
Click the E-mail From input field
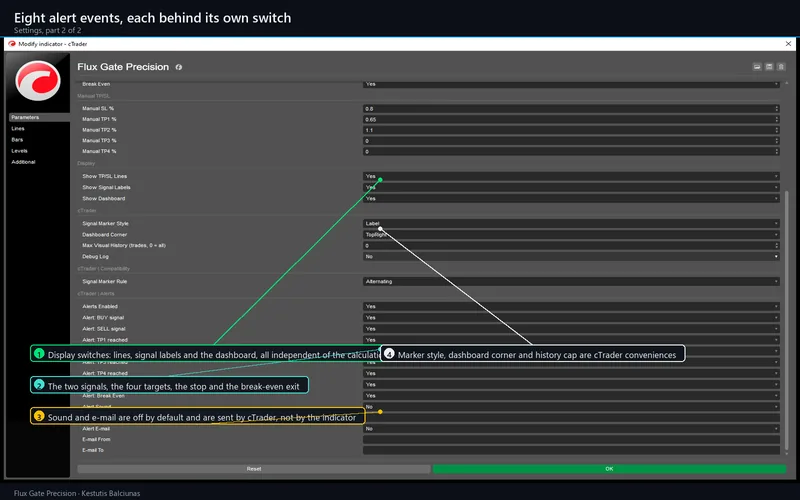571,440
